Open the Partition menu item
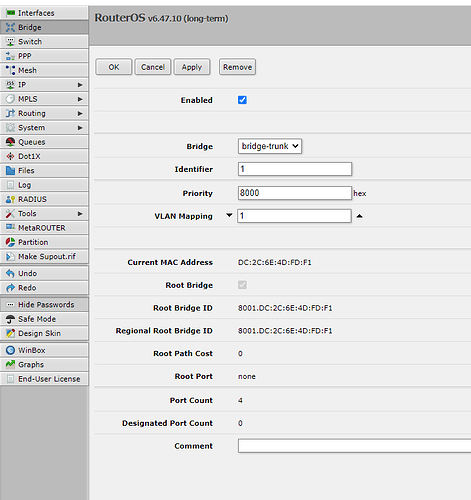This screenshot has width=471, height=500. pyautogui.click(x=44, y=242)
